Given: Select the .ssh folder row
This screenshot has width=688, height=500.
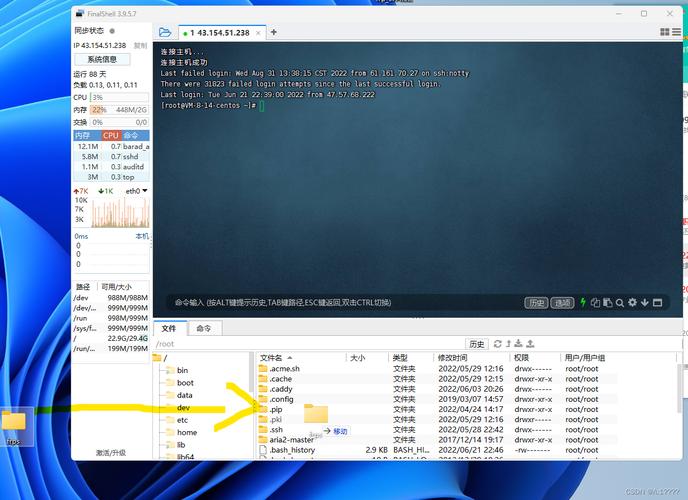Looking at the screenshot, I should tap(437, 430).
